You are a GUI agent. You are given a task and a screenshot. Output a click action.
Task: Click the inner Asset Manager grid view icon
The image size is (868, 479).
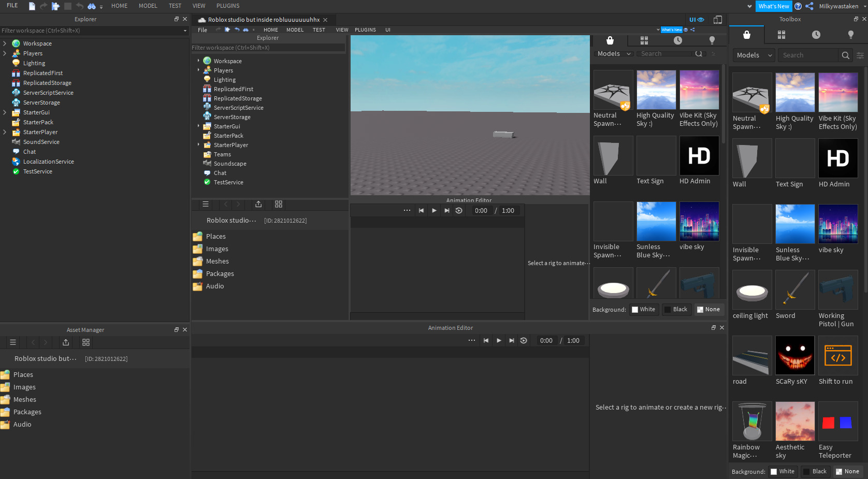279,204
